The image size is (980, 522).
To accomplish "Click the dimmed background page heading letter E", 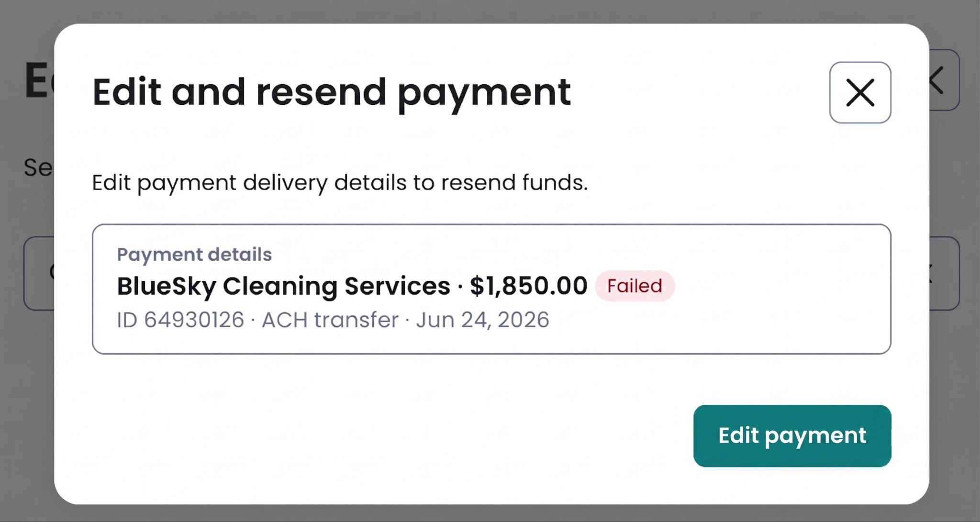I will (38, 80).
